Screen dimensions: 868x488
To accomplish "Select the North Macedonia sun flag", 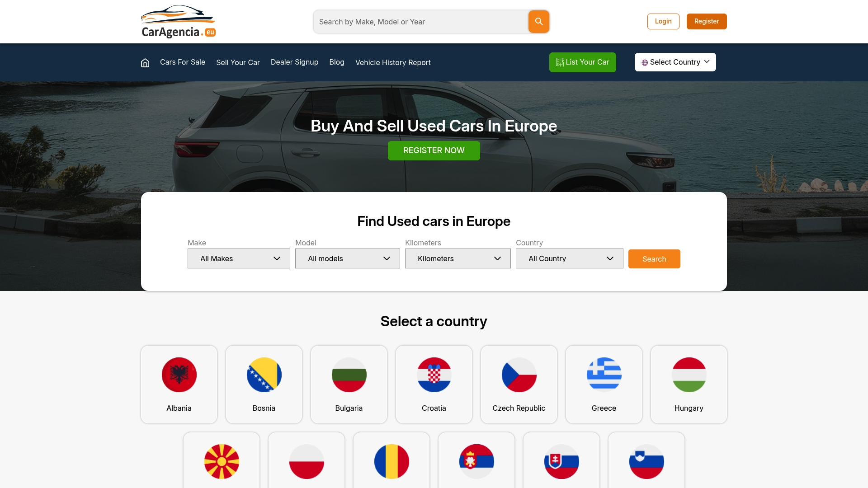I will 222,461.
